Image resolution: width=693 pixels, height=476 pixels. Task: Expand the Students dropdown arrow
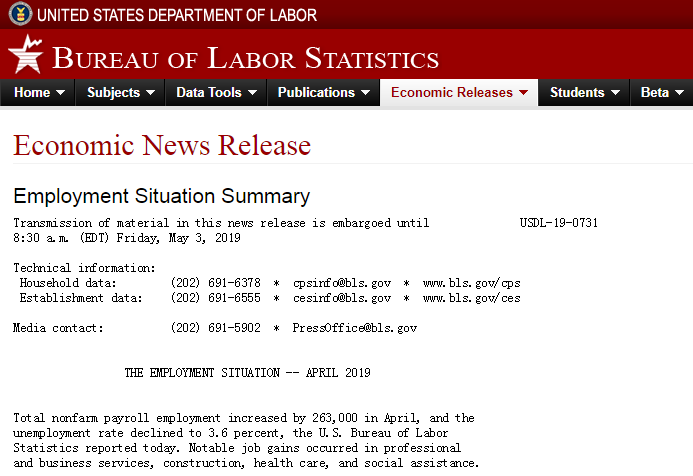click(x=615, y=93)
